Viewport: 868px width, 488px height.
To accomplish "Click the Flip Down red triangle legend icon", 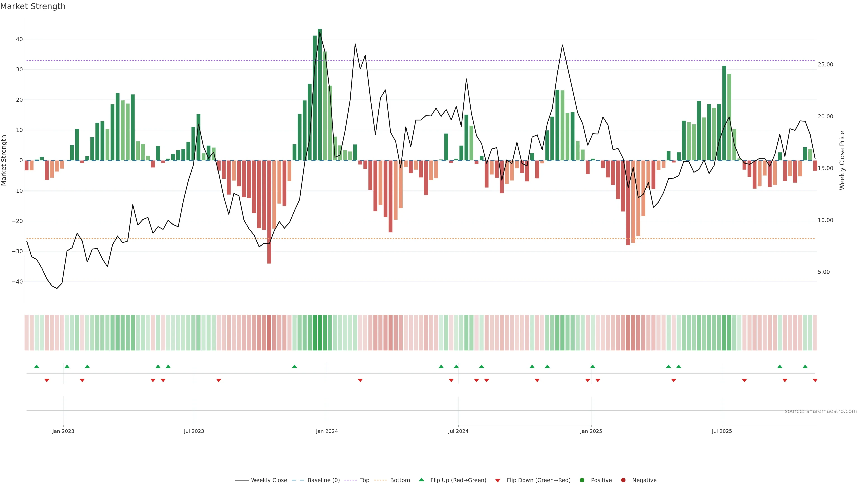I will (x=498, y=481).
